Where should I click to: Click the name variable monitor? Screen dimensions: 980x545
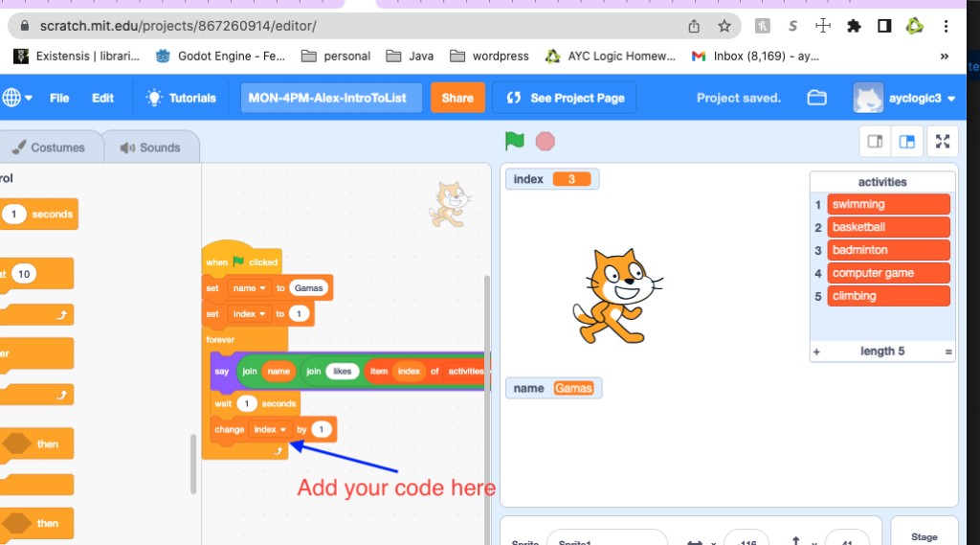[x=553, y=388]
